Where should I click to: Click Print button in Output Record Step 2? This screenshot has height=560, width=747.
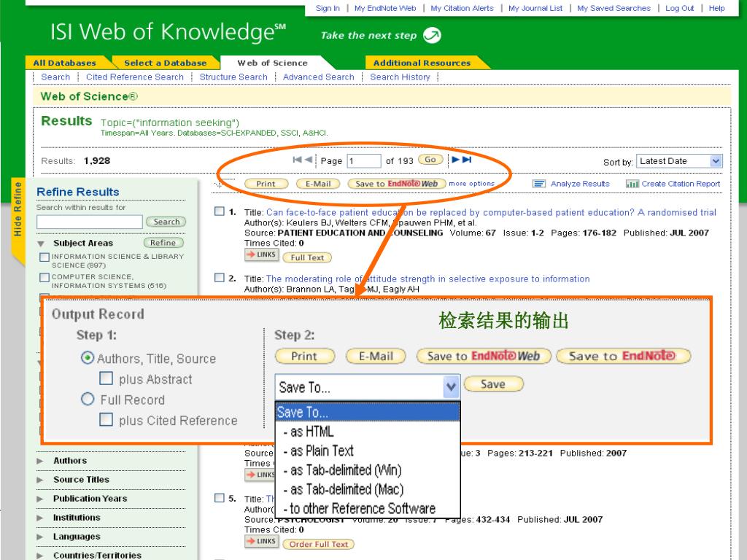pos(305,356)
